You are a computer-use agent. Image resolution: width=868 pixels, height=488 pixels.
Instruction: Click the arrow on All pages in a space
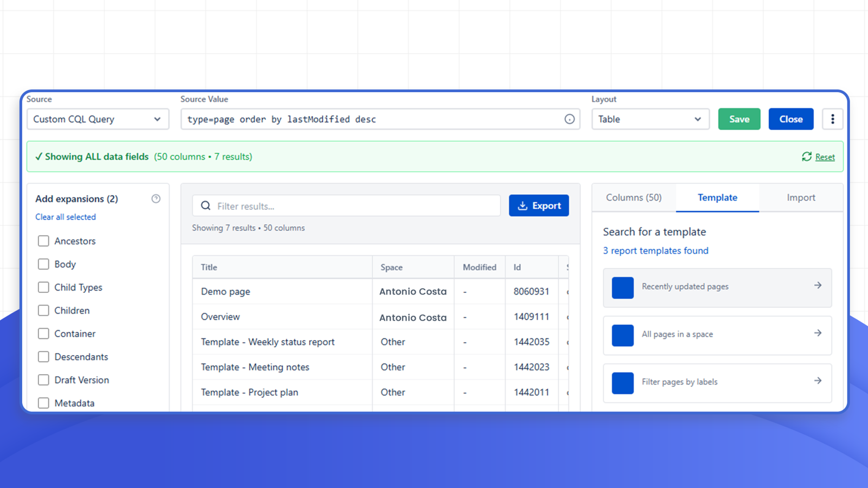[x=818, y=333]
